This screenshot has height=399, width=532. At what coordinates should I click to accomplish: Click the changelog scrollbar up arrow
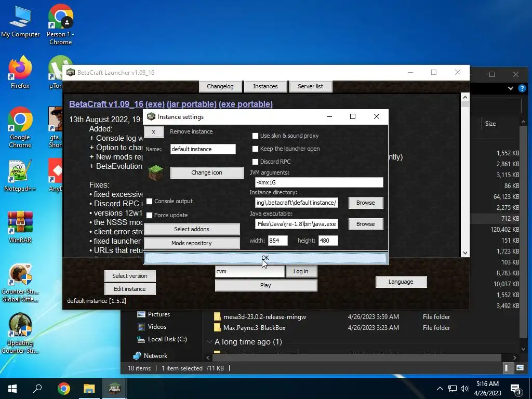click(465, 97)
